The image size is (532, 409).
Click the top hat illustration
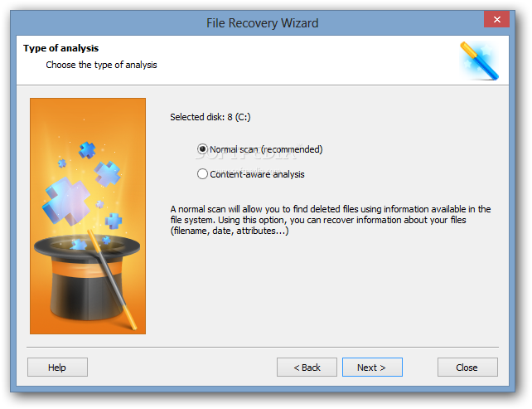(x=87, y=277)
